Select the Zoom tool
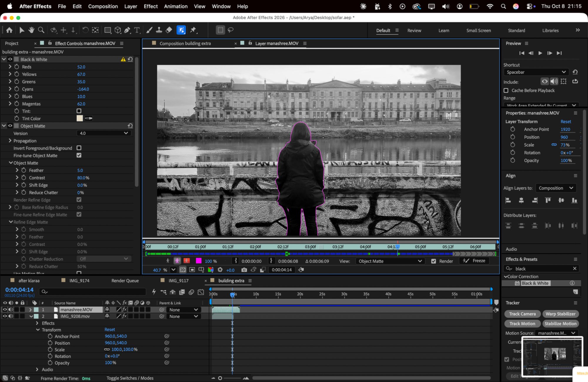 pyautogui.click(x=41, y=30)
